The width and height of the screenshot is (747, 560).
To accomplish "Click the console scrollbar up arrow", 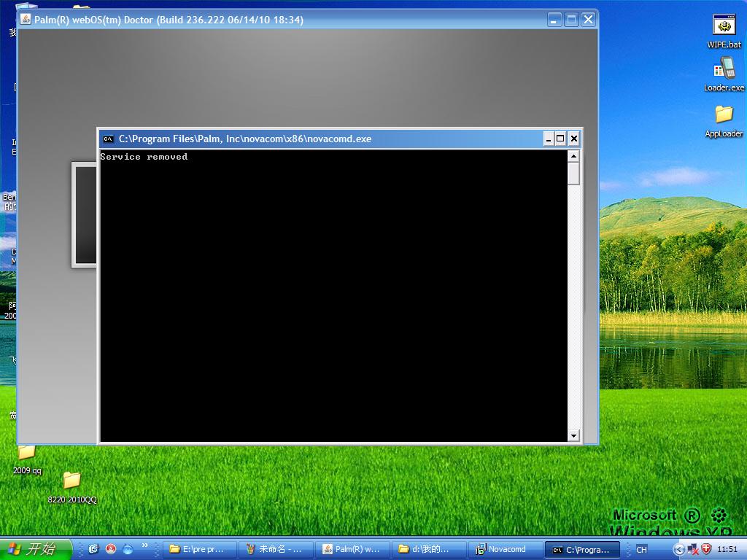I will pyautogui.click(x=573, y=156).
